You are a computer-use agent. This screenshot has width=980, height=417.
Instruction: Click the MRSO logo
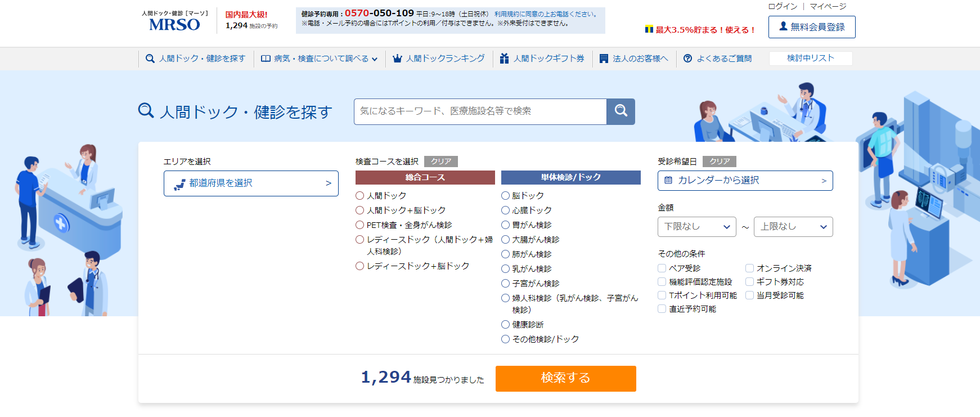pyautogui.click(x=174, y=21)
